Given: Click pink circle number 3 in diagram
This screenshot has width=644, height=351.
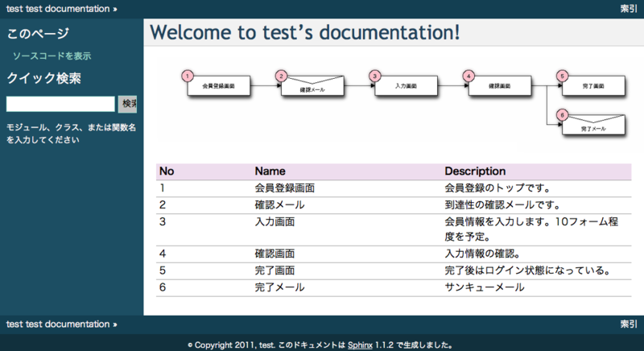Looking at the screenshot, I should 374,76.
